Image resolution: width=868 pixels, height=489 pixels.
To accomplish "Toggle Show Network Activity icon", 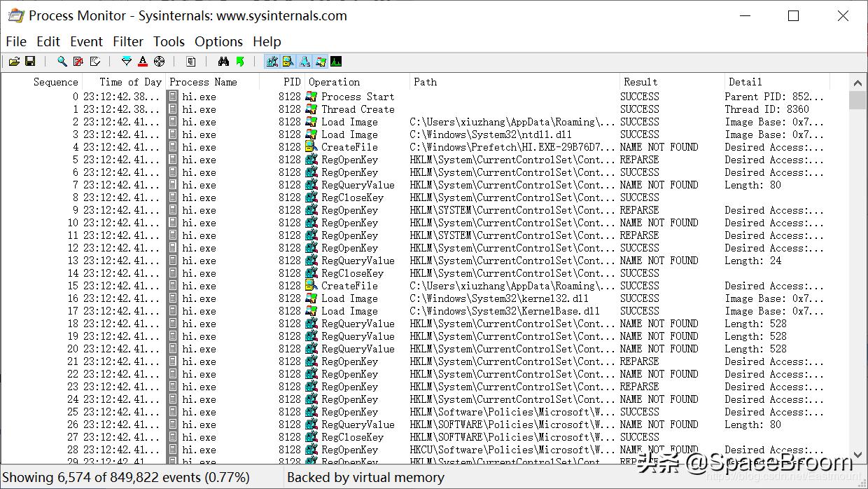I will tap(304, 62).
